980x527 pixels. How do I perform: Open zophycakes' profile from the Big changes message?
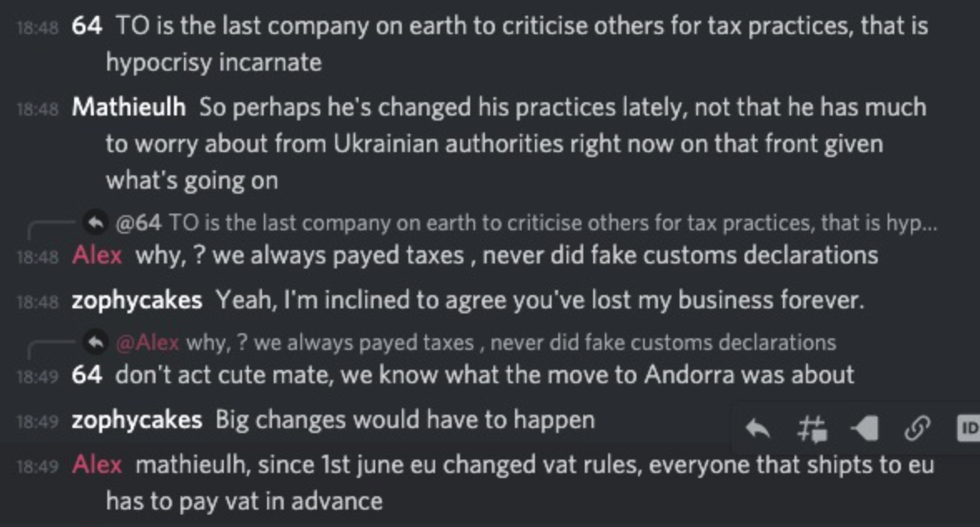pyautogui.click(x=136, y=420)
